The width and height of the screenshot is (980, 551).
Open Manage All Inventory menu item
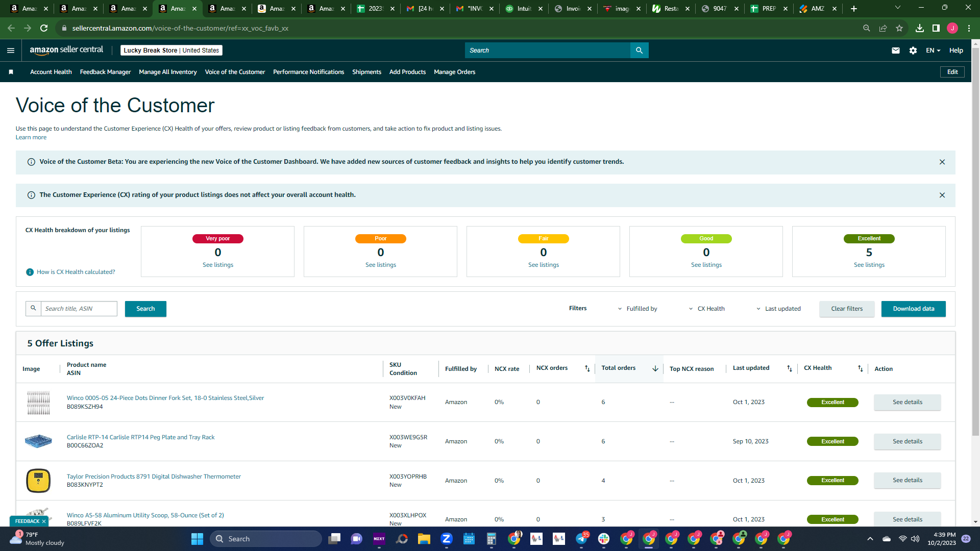click(x=168, y=72)
